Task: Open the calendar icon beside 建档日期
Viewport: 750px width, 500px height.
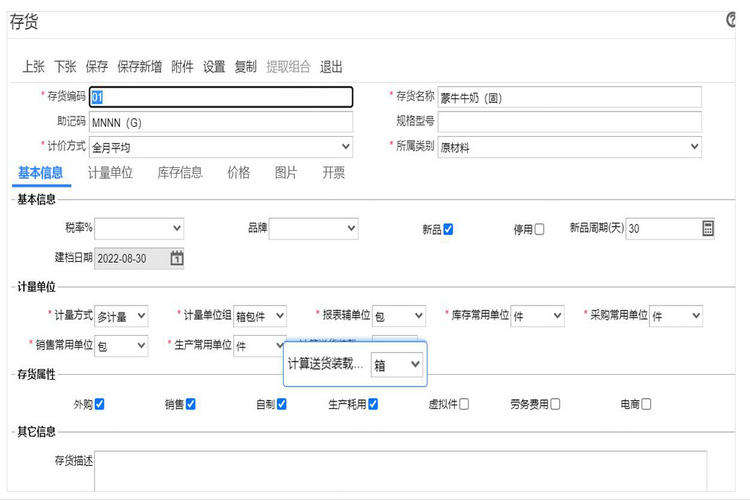Action: pyautogui.click(x=177, y=258)
